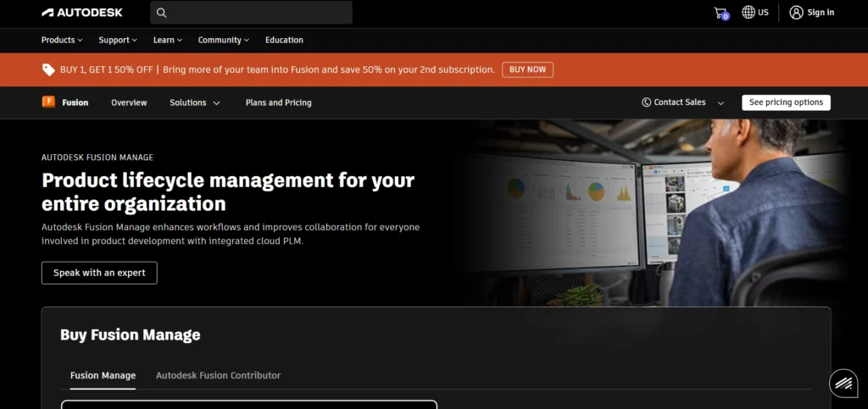Switch to Autodesk Fusion Contributor tab
The height and width of the screenshot is (409, 868).
click(218, 375)
